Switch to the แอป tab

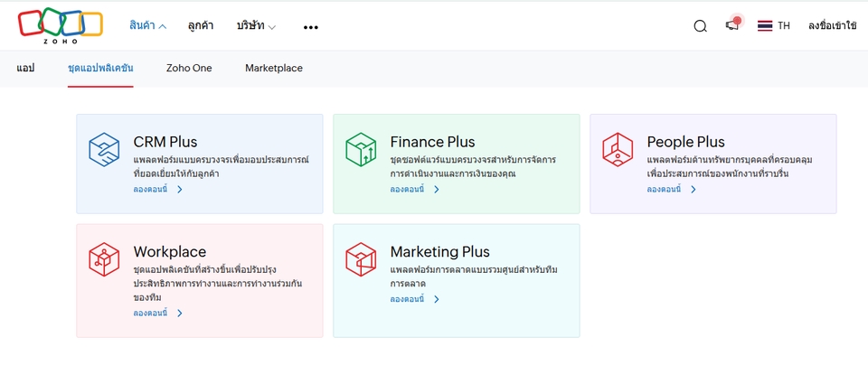[25, 68]
